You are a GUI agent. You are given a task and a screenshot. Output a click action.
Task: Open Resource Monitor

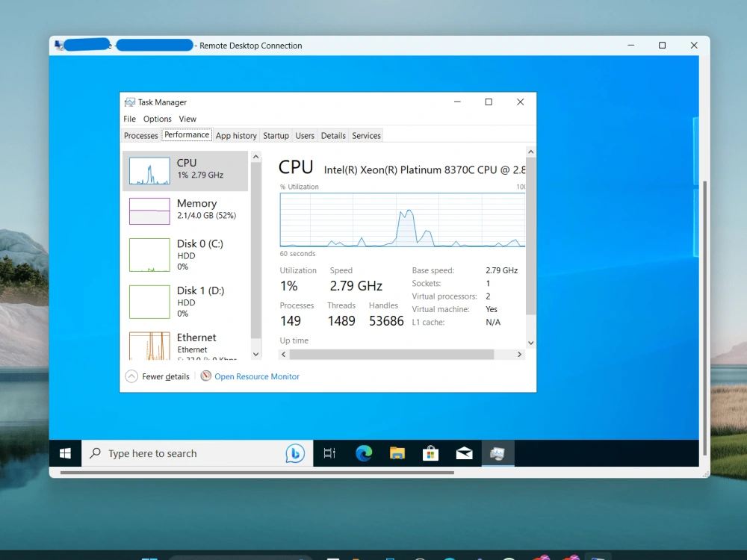point(256,376)
